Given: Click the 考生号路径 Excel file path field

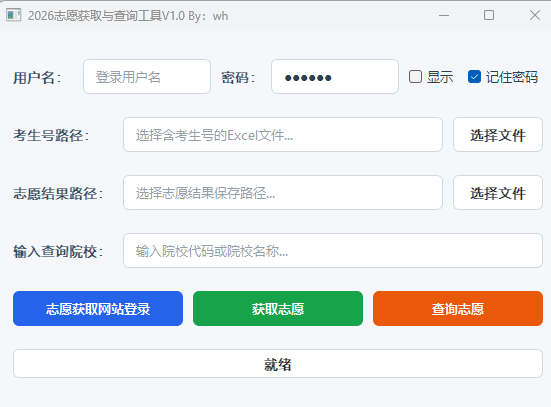Looking at the screenshot, I should coord(283,135).
